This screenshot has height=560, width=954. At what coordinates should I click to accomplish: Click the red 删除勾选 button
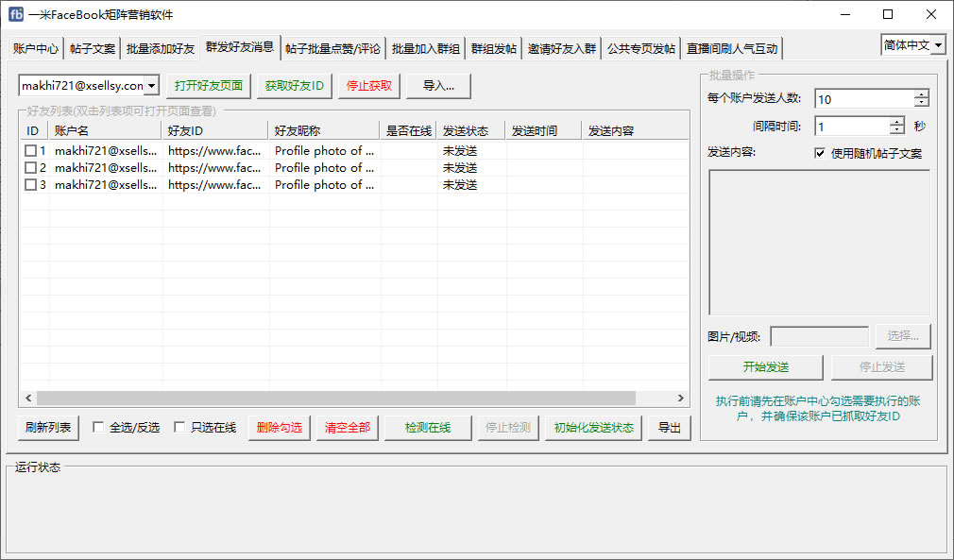pyautogui.click(x=280, y=428)
